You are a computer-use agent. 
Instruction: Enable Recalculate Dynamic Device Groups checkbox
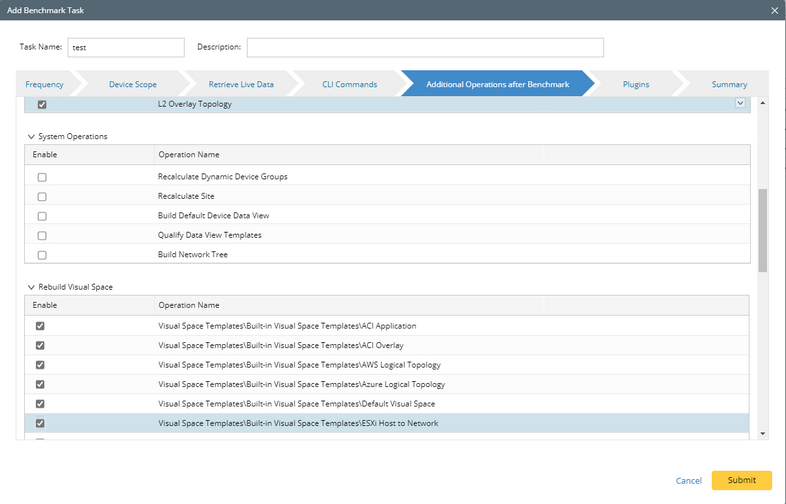coord(42,177)
